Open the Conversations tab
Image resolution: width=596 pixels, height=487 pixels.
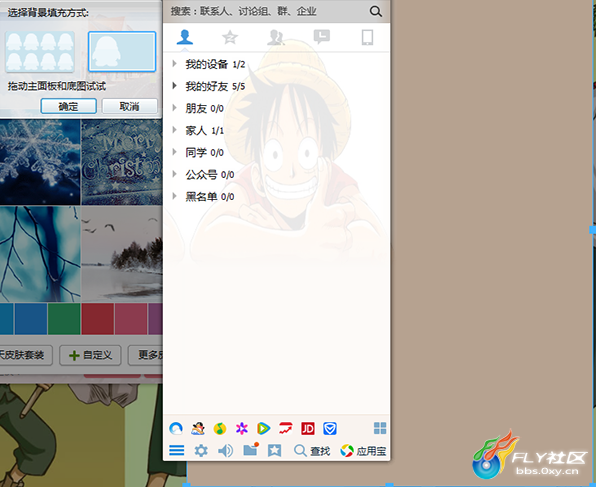[x=322, y=37]
